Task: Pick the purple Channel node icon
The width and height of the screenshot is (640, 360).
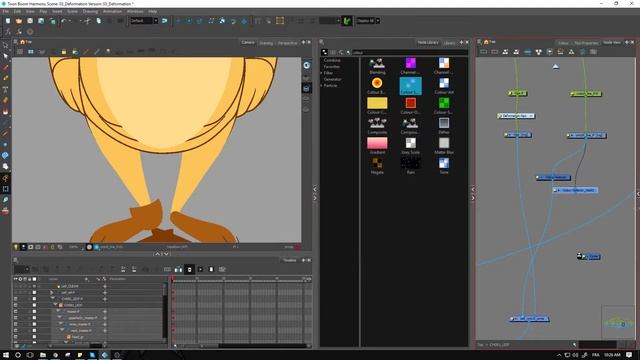Action: tap(410, 63)
